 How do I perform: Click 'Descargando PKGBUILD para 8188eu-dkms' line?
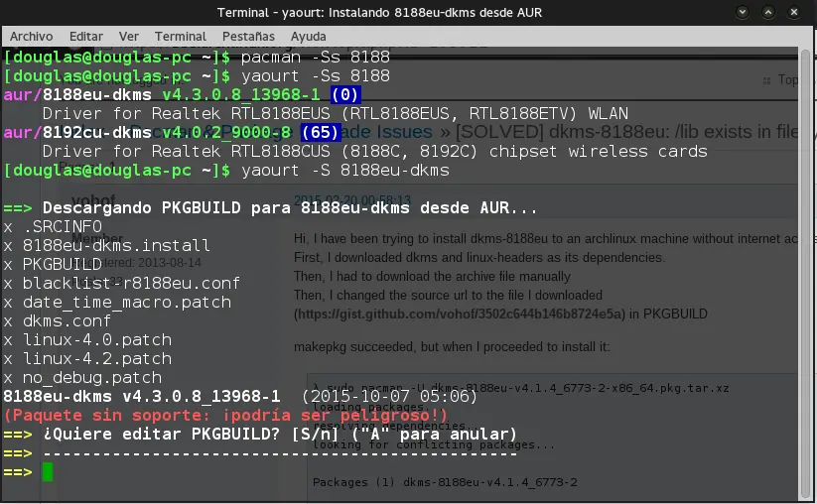tap(270, 207)
